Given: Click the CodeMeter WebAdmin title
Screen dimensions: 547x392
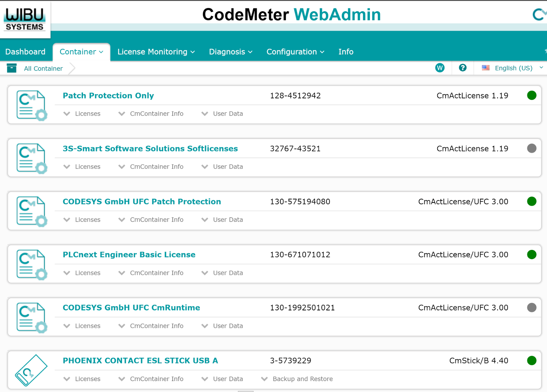Looking at the screenshot, I should tap(292, 14).
